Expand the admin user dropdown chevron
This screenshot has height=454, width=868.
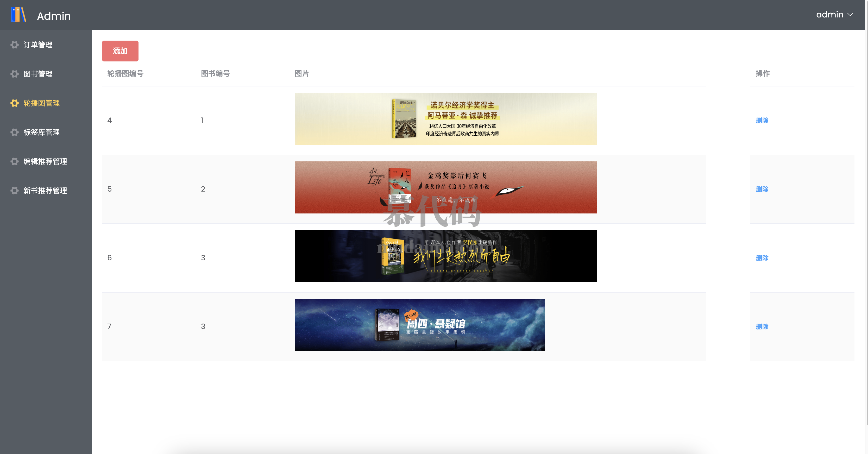[x=851, y=15]
